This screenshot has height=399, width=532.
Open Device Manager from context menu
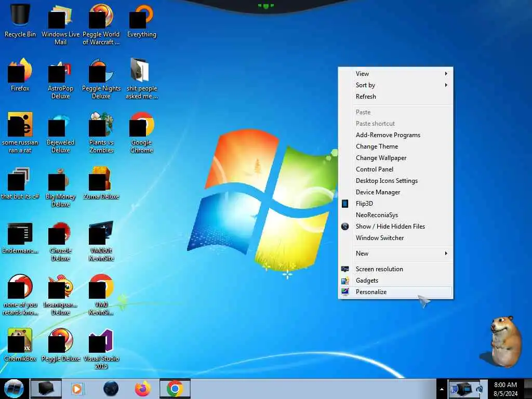[x=395, y=192]
